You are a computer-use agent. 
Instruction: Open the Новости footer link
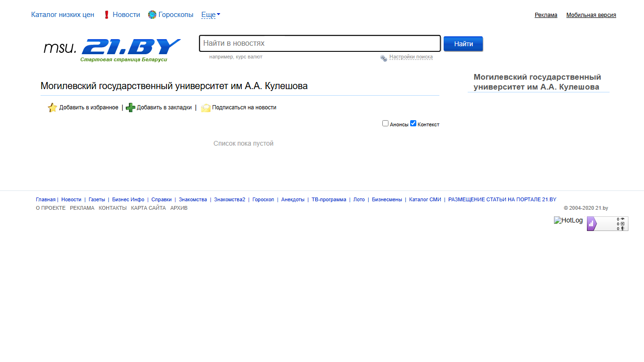tap(71, 200)
